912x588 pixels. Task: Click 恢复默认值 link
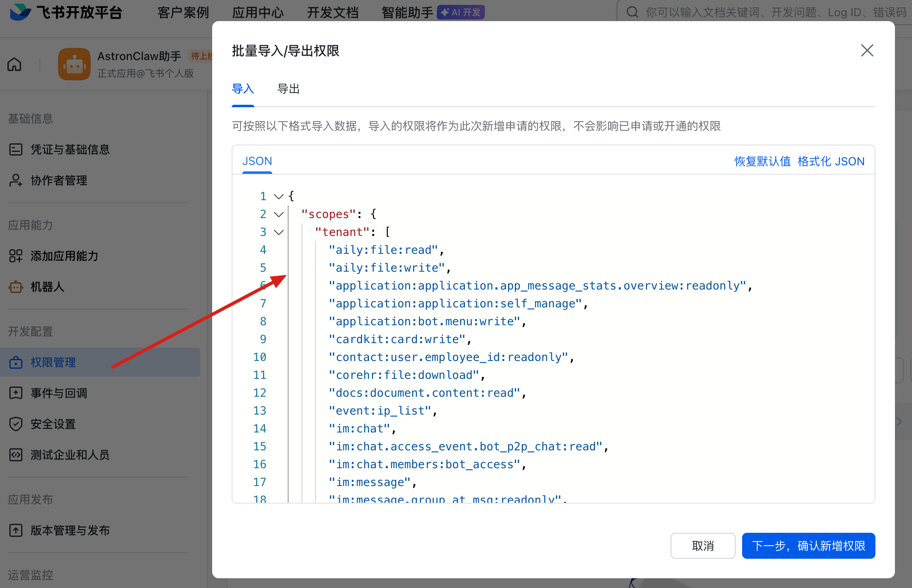(762, 161)
